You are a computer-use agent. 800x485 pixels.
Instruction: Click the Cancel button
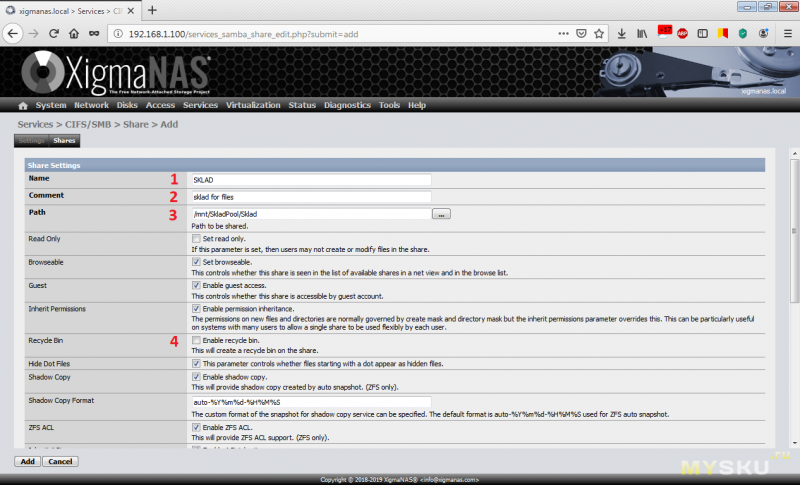click(60, 462)
